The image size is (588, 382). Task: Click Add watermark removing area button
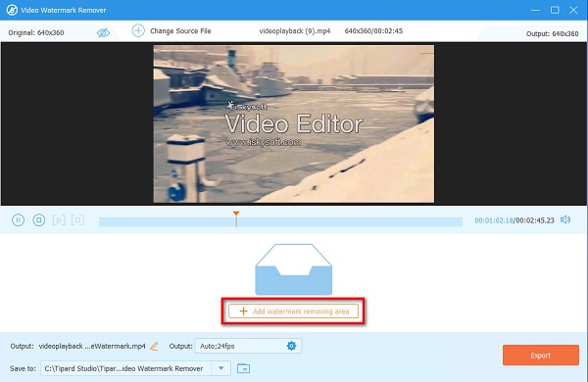coord(293,311)
